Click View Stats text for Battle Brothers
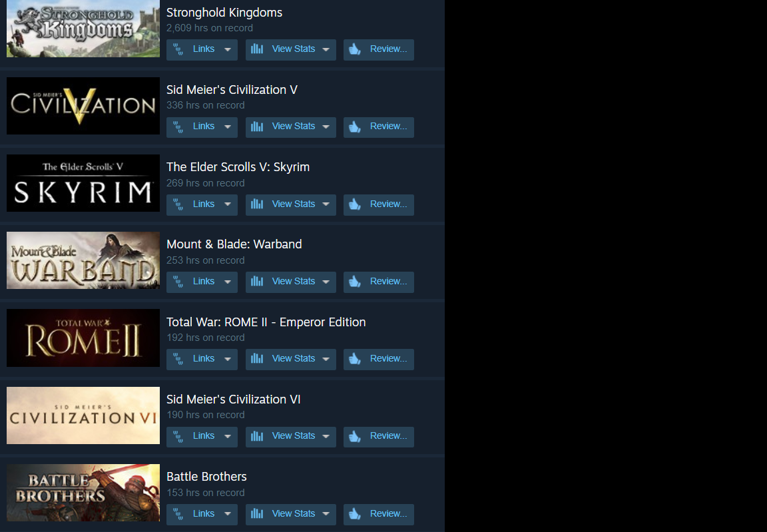The image size is (767, 532). (x=294, y=513)
